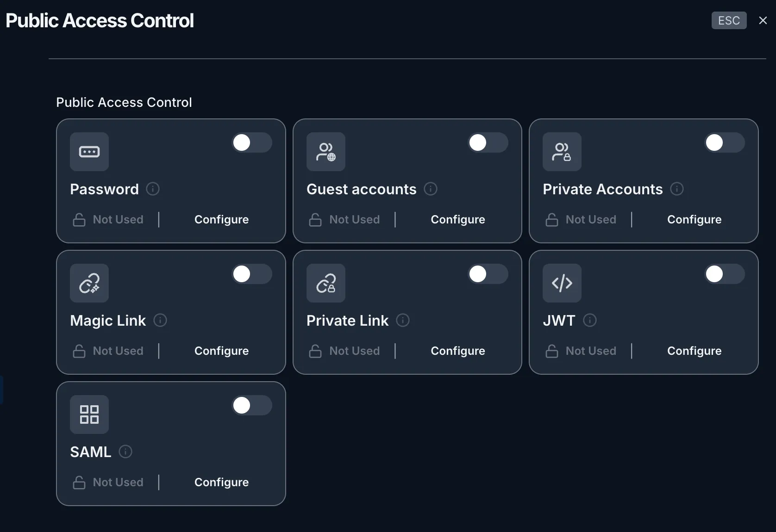Switch on JWT authentication toggle

coord(725,274)
